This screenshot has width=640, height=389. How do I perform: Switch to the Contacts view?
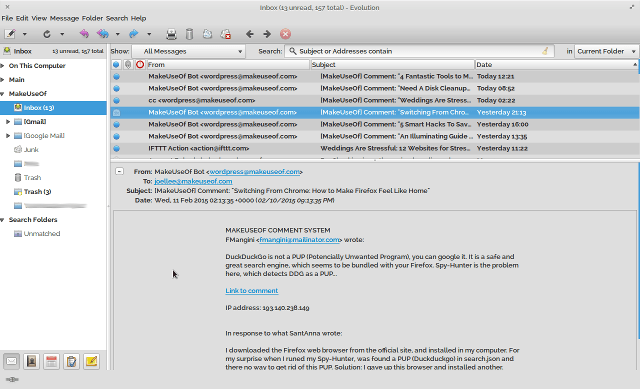tap(31, 361)
